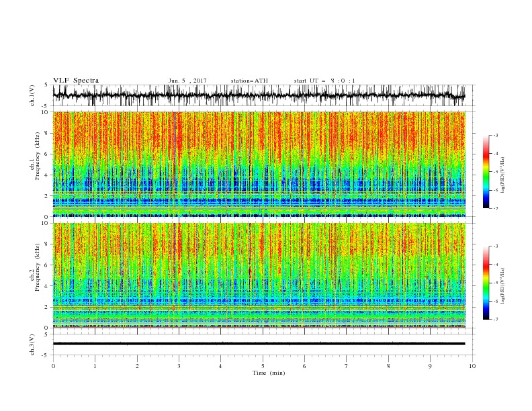Click the "8" tick on ch.2 frequency axis

[x=47, y=244]
